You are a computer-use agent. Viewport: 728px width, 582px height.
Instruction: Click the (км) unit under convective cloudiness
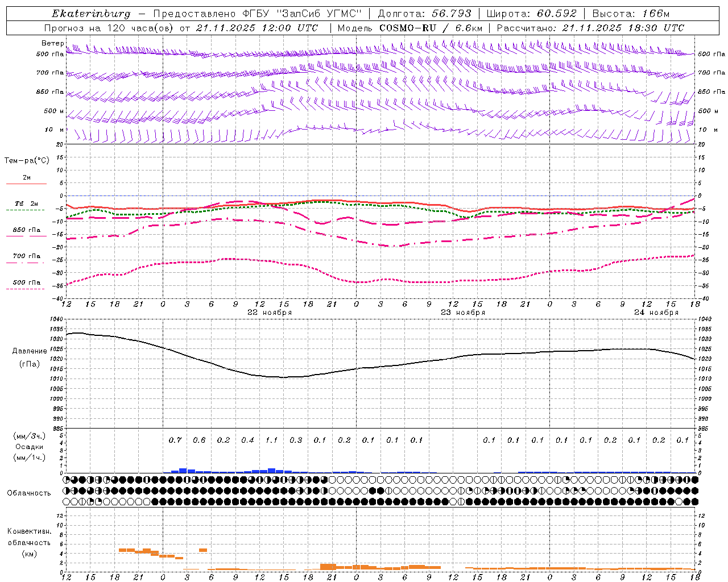pos(29,553)
